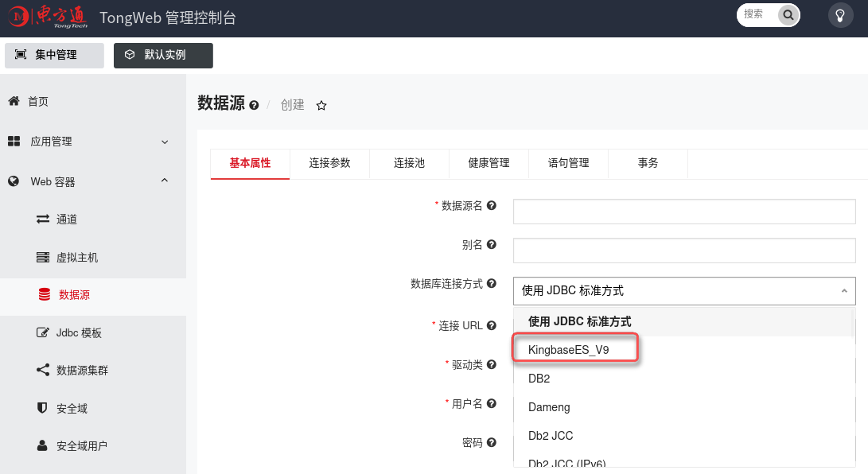Switch to the 连接池 tab
The image size is (868, 474).
click(x=409, y=163)
